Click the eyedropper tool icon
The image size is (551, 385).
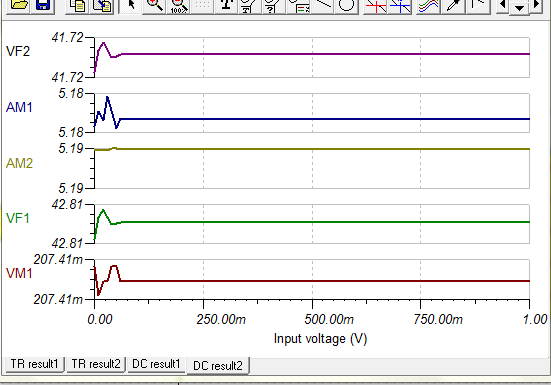coord(453,5)
